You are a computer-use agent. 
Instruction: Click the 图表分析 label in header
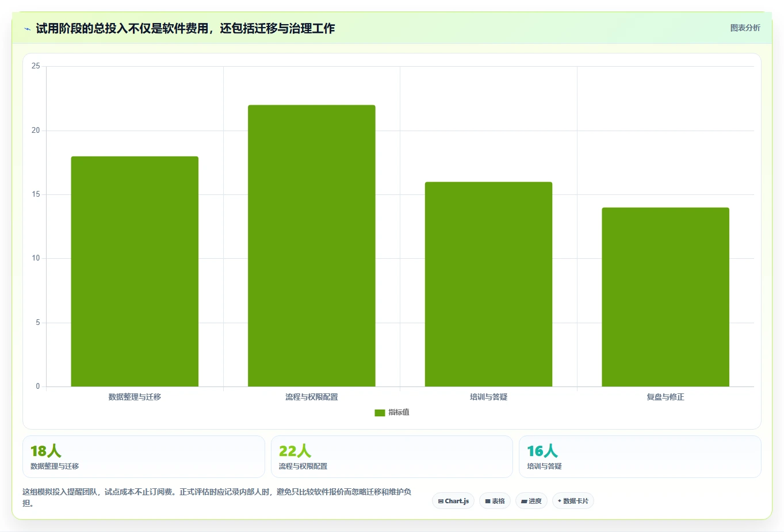click(x=745, y=28)
